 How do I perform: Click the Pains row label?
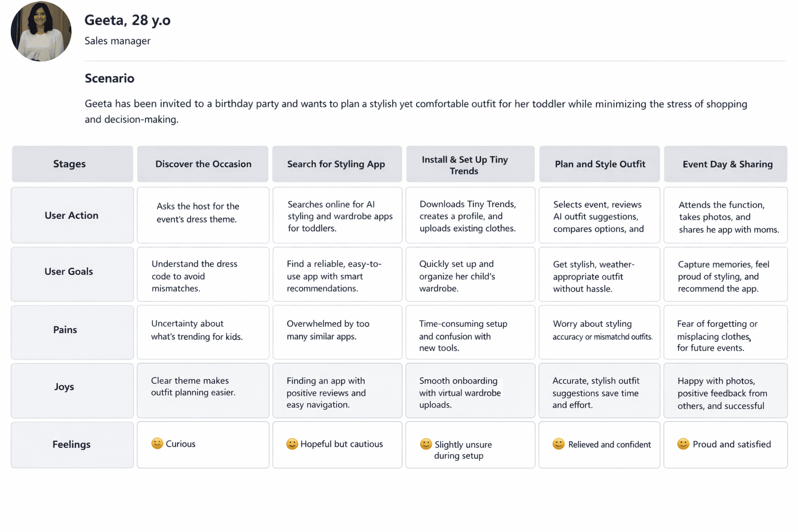pyautogui.click(x=65, y=329)
